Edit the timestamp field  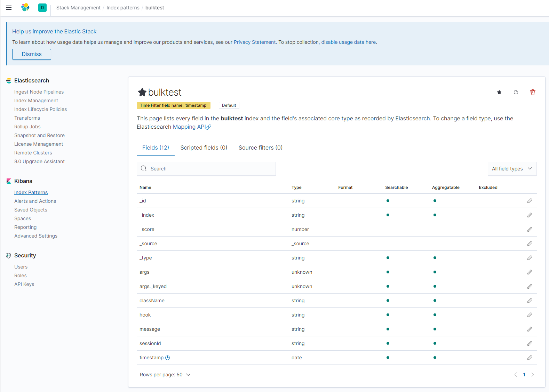[530, 358]
